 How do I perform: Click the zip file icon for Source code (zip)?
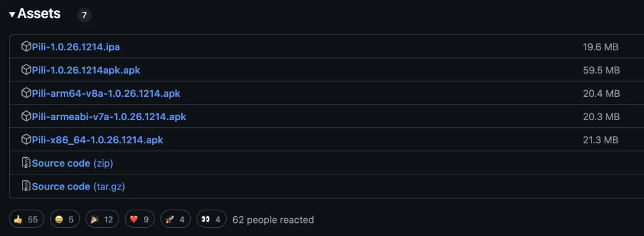point(26,163)
